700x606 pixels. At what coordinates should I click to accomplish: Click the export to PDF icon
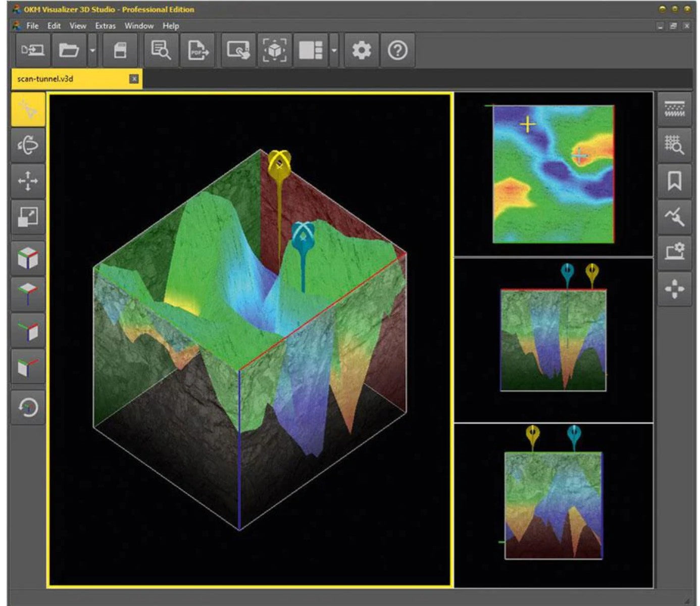197,50
